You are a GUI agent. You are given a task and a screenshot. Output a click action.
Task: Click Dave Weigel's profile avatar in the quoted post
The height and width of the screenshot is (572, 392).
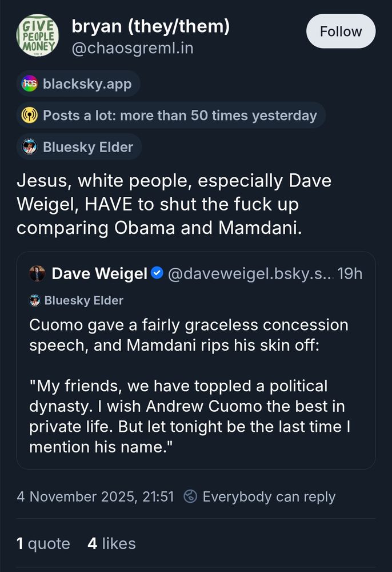36,273
